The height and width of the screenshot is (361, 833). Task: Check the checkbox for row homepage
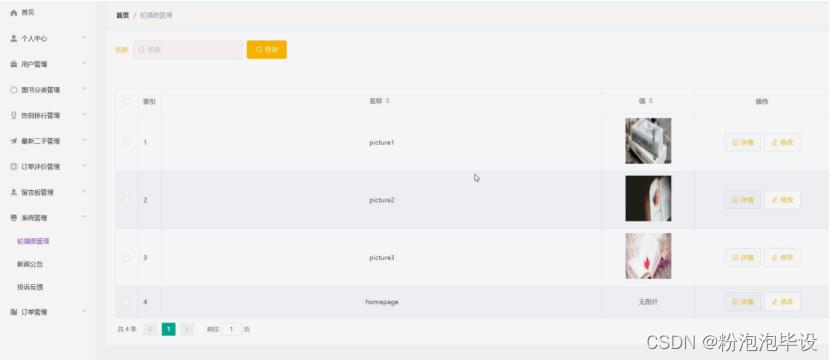tap(126, 302)
